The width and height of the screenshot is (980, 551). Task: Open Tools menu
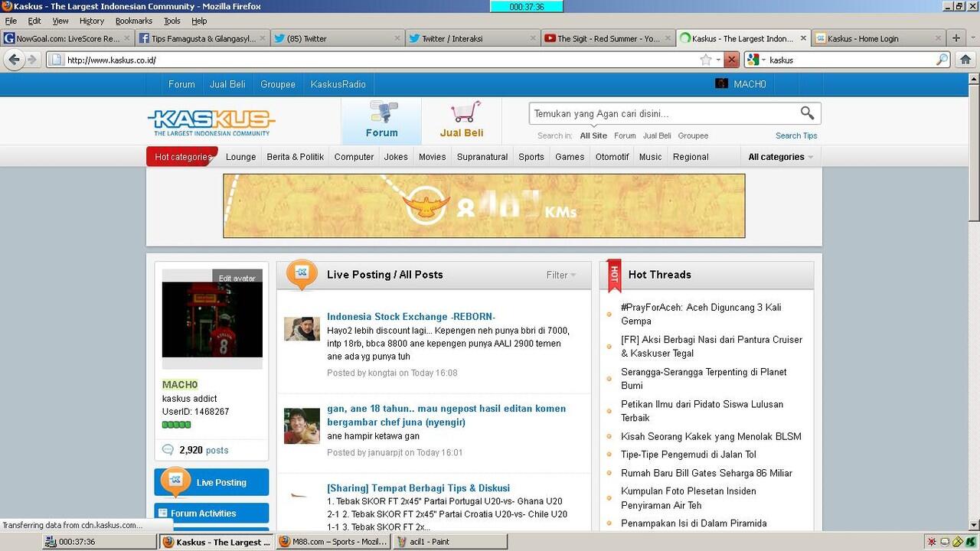tap(172, 21)
